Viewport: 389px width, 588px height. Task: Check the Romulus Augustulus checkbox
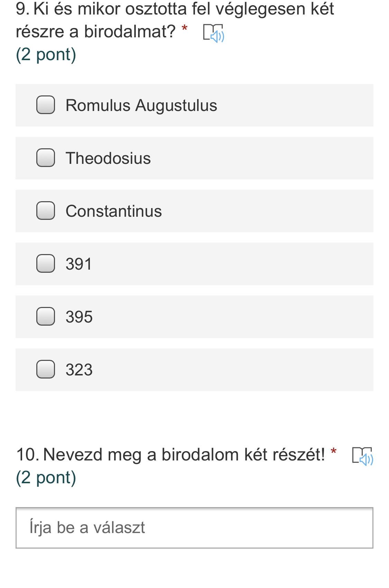[x=46, y=105]
